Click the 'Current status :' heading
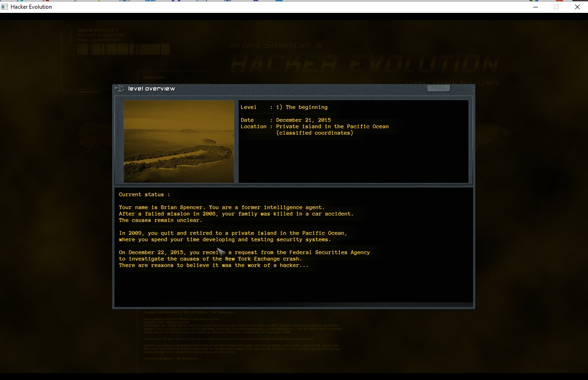Screen dimensions: 588x380 click(x=144, y=194)
